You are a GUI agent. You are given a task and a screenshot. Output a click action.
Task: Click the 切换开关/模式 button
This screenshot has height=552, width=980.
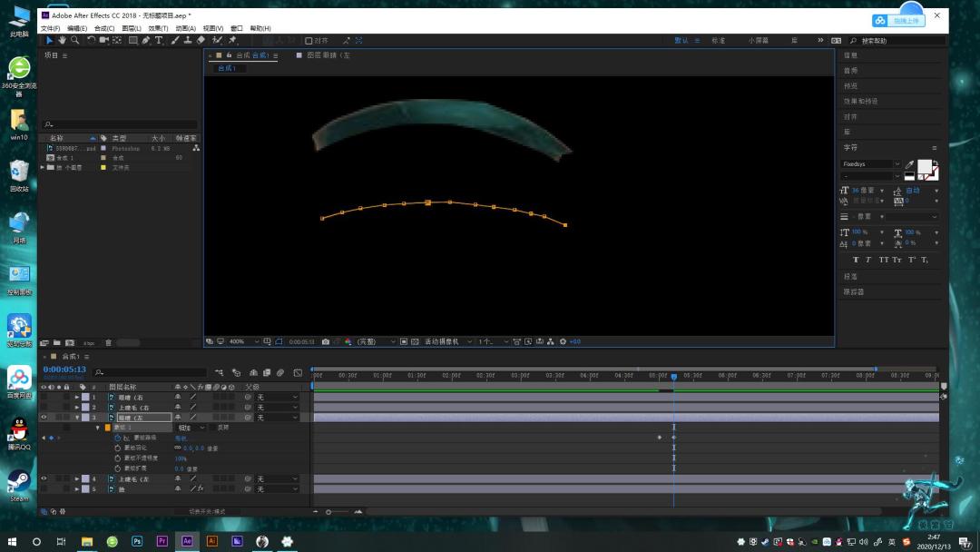(207, 511)
